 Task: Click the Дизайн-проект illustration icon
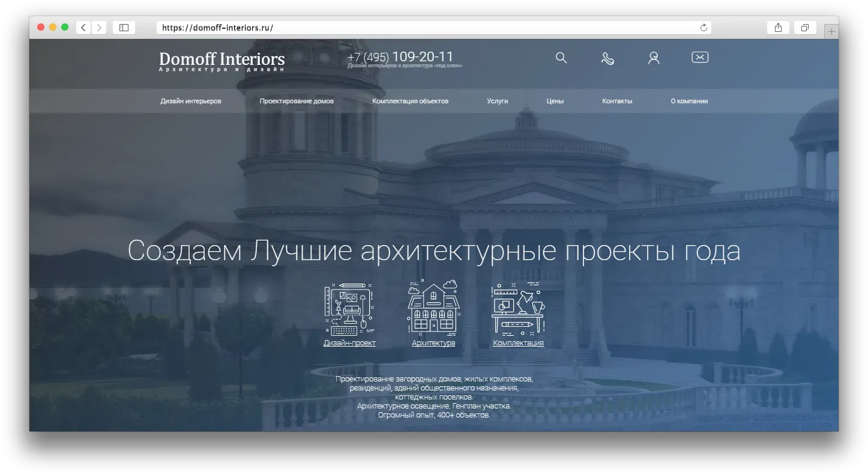[349, 309]
